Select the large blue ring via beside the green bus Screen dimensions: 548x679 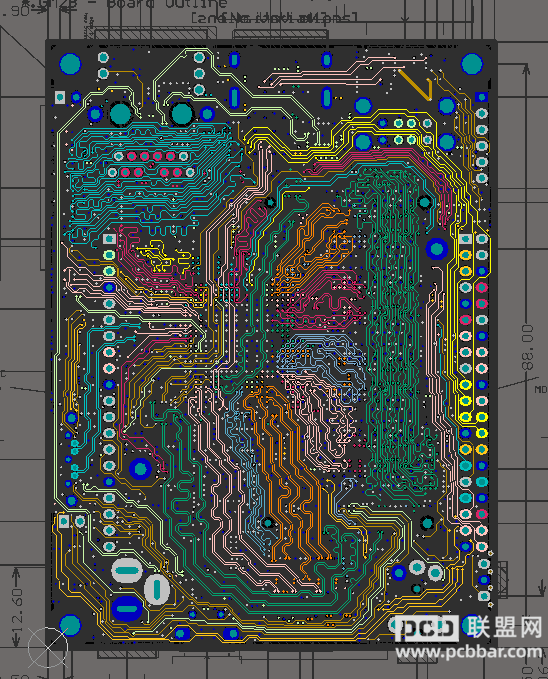pyautogui.click(x=437, y=249)
